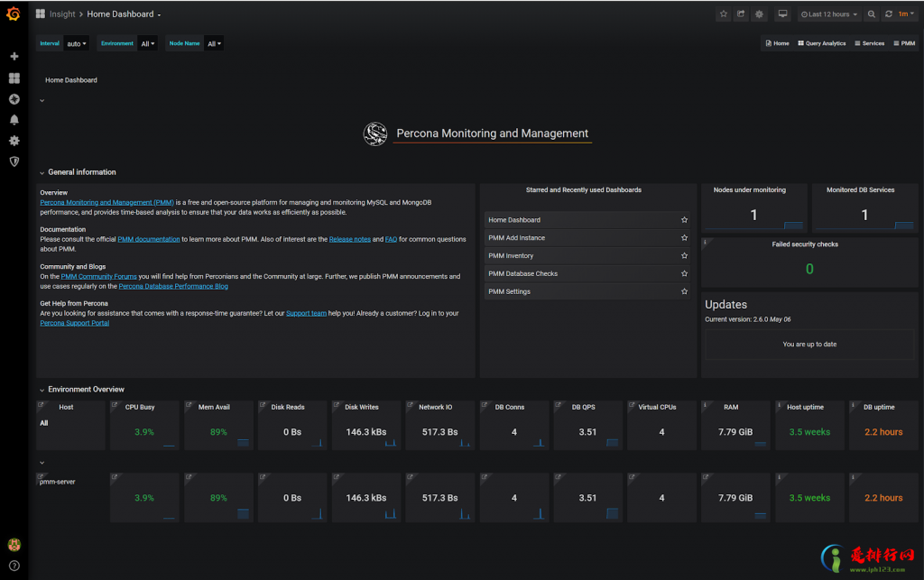
Task: Click the info icon beside RAM title
Action: pos(705,404)
